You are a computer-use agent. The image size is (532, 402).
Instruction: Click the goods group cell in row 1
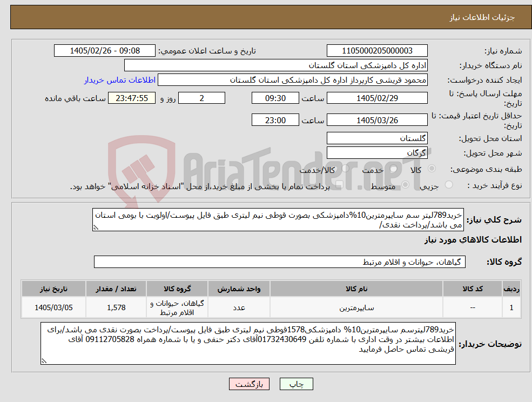177,307
